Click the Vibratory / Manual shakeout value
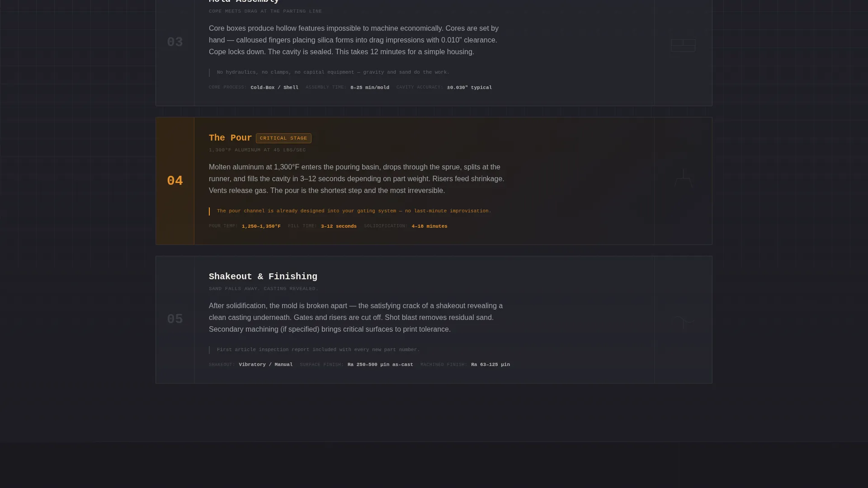The width and height of the screenshot is (868, 488). 266,365
